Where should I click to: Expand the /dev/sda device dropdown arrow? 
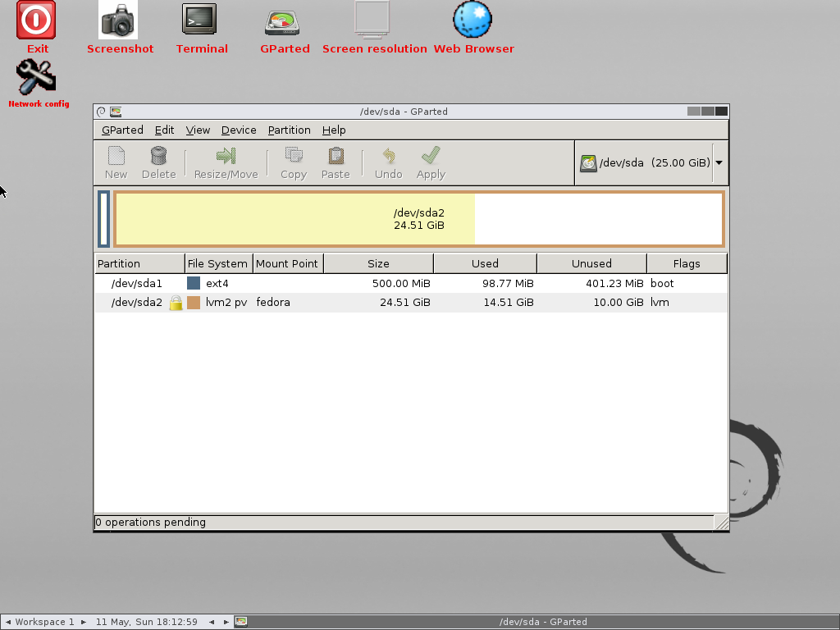click(x=719, y=163)
